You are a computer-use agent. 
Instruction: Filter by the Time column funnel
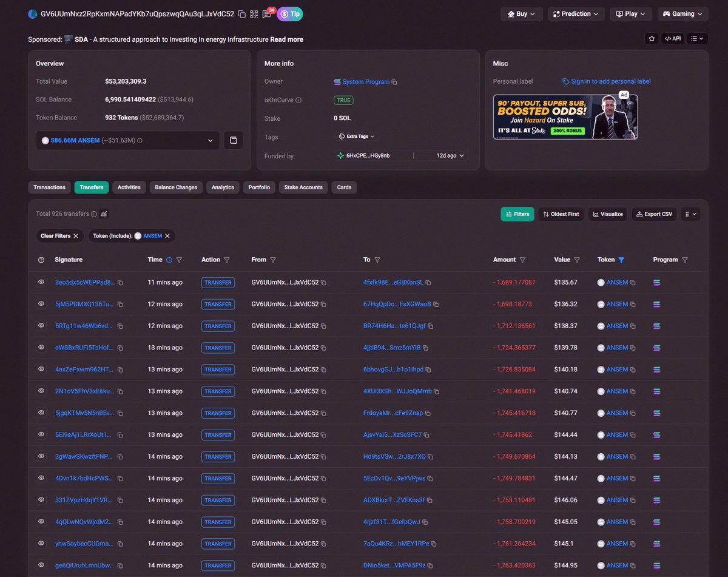[x=179, y=260]
